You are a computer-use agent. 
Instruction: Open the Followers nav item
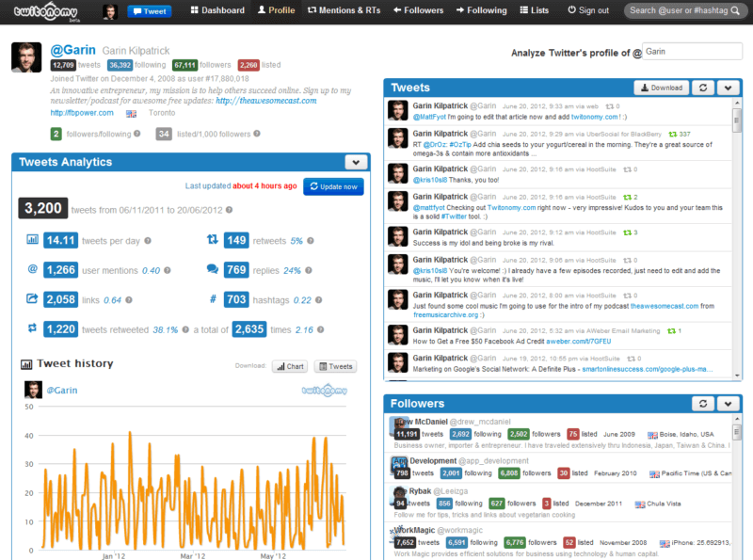418,10
